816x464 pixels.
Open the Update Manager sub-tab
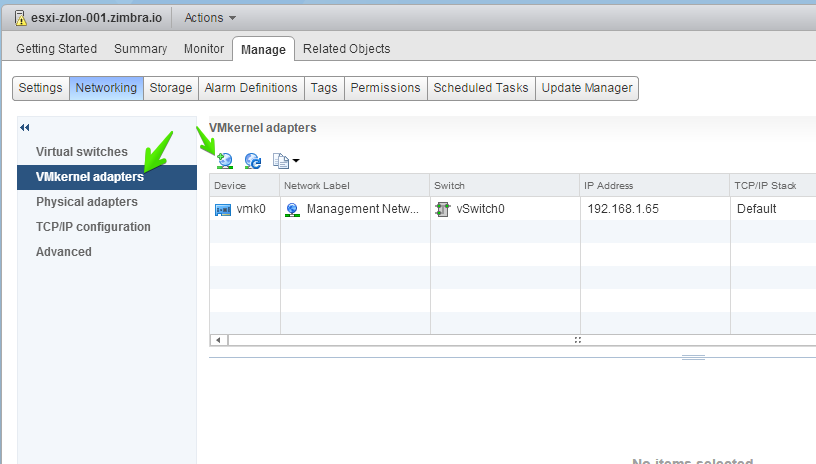point(587,88)
